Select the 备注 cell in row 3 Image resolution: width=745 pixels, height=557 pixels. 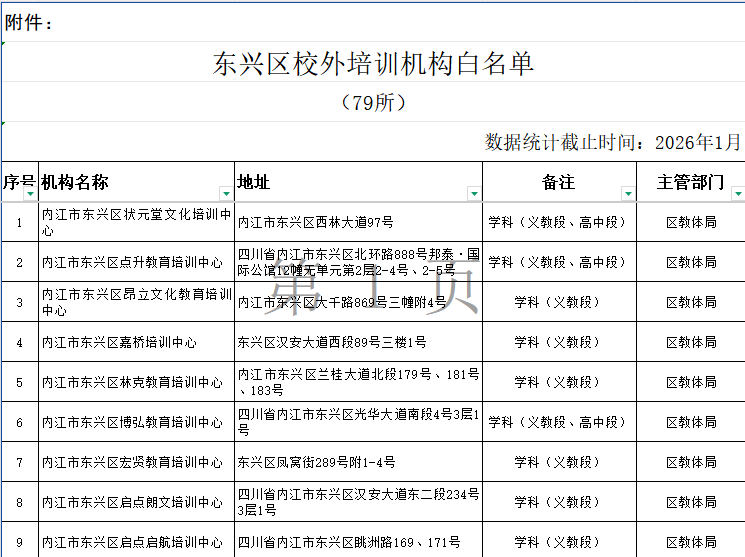[x=559, y=302]
